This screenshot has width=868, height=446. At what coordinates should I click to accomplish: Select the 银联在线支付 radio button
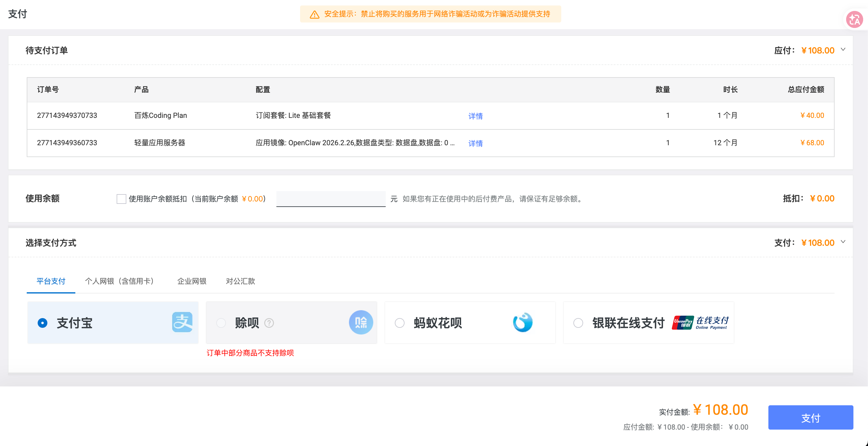(578, 323)
